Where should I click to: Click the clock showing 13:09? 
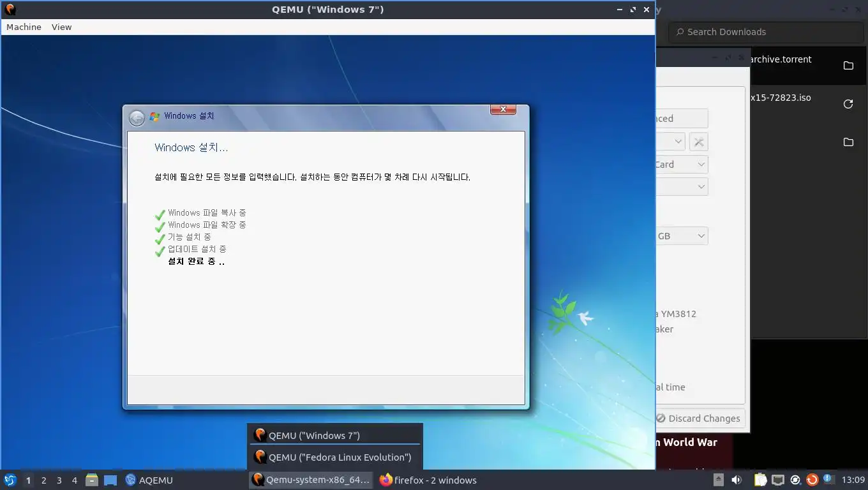point(853,480)
